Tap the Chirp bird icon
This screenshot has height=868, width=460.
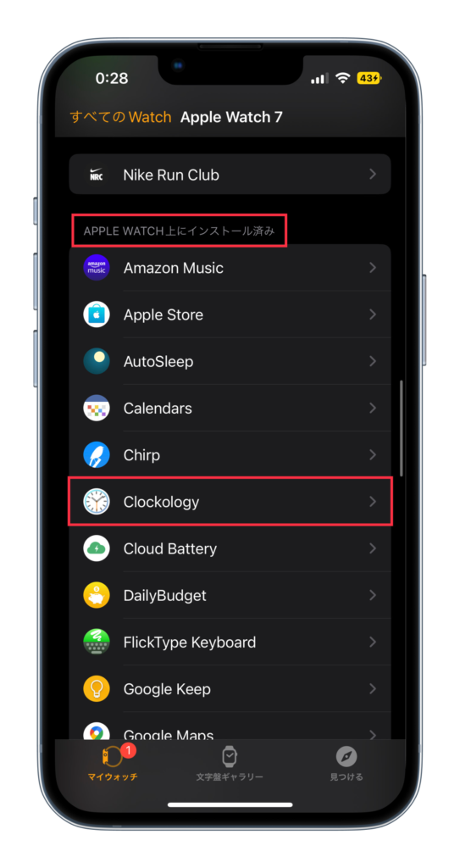coord(97,455)
